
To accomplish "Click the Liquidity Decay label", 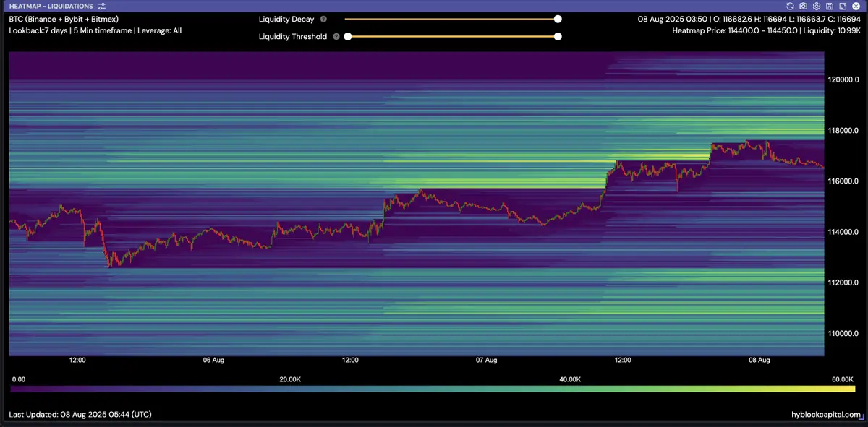I will click(286, 20).
